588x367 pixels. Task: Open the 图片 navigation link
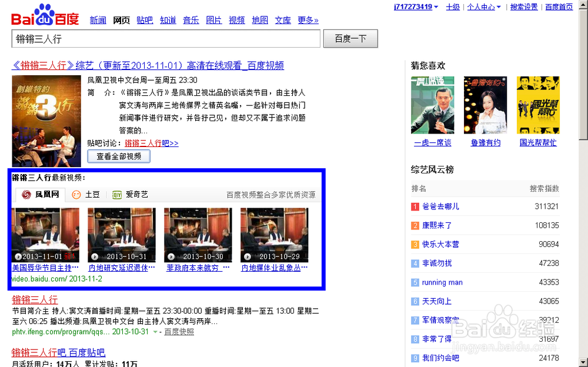[x=214, y=20]
